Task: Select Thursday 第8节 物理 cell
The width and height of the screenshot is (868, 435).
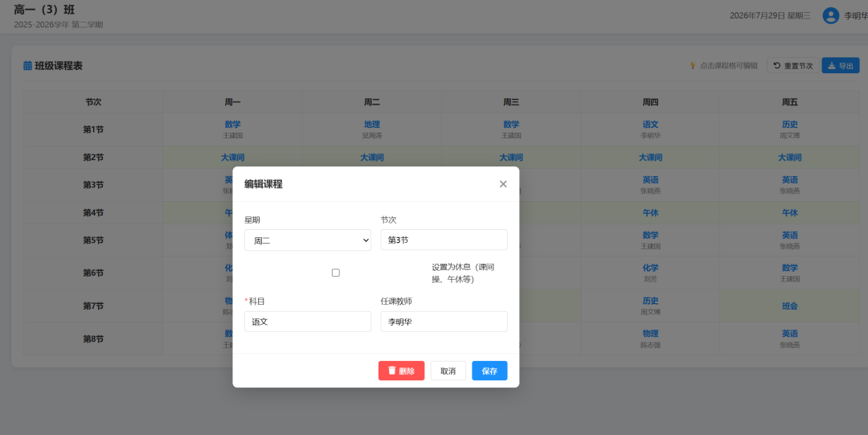Action: (650, 339)
